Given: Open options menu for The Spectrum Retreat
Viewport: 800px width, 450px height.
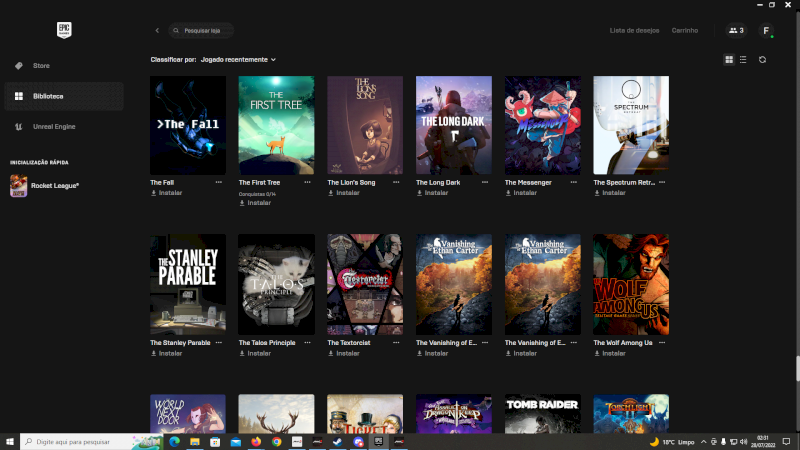Looking at the screenshot, I should pyautogui.click(x=662, y=182).
